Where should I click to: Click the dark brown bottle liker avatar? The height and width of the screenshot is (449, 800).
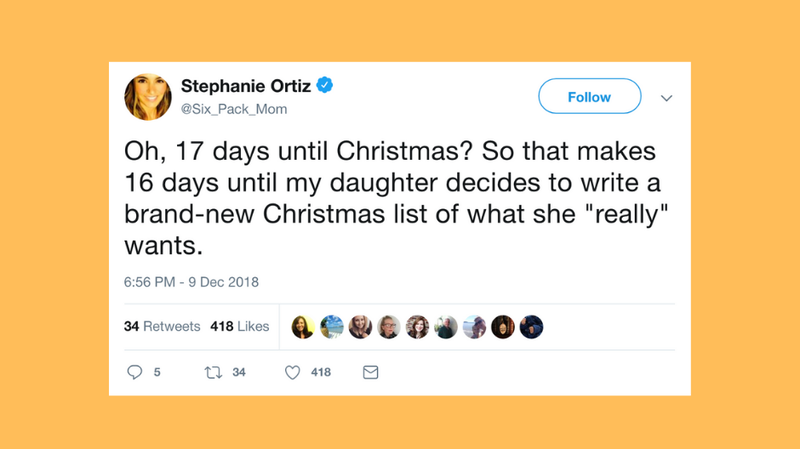tap(503, 327)
